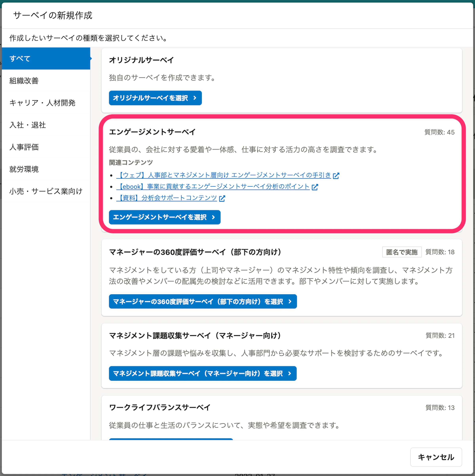Viewport: 475px width, 476px height.
Task: Click the サーベイの新規作成 dialog title
Action: (53, 15)
